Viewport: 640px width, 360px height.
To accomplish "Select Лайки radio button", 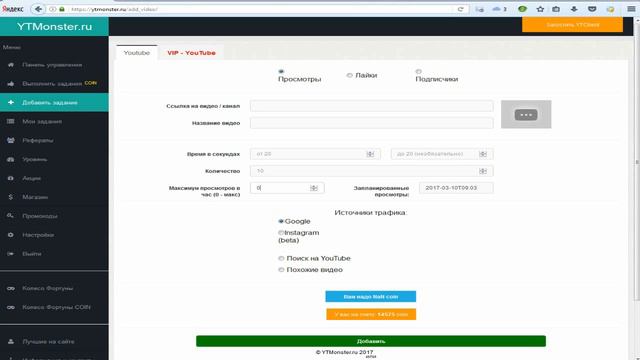I will coord(349,75).
